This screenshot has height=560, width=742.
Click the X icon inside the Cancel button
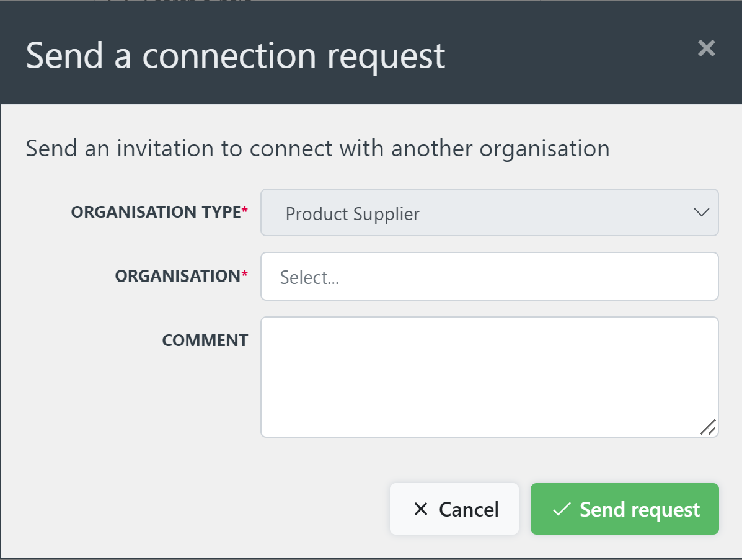(421, 509)
